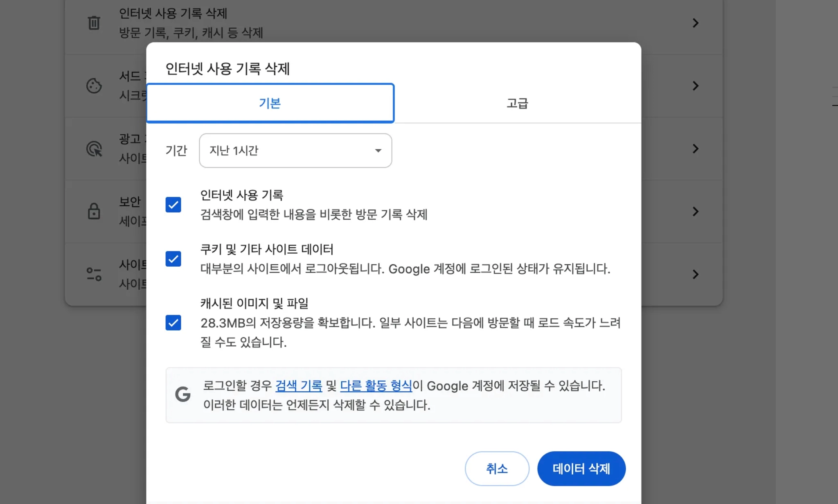Switch to the 기본 tab

pos(270,103)
